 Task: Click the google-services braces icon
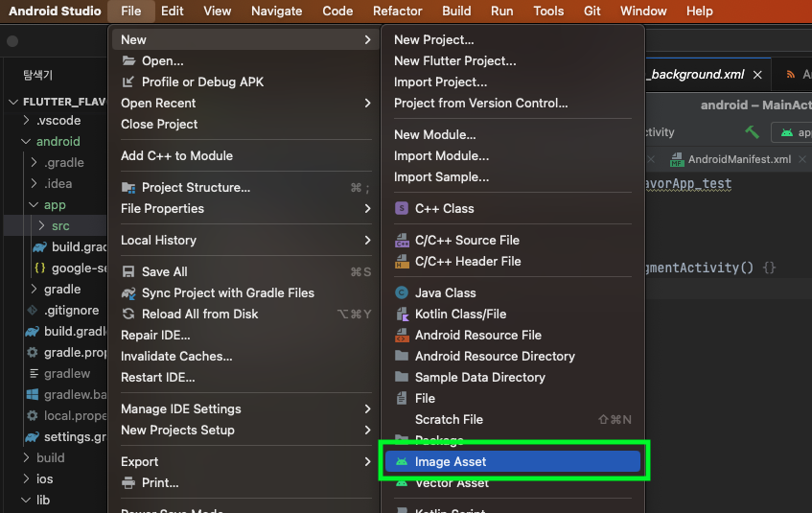pyautogui.click(x=40, y=268)
